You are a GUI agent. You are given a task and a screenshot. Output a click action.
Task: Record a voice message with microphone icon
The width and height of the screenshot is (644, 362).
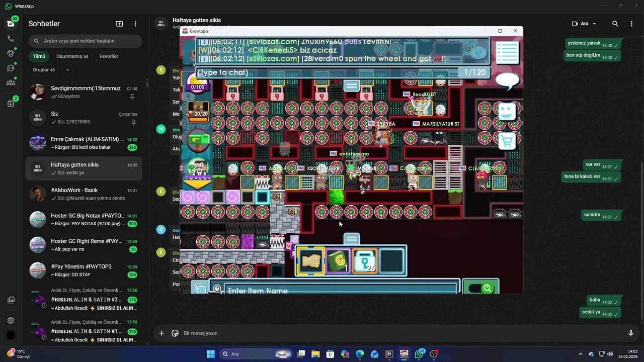point(630,333)
